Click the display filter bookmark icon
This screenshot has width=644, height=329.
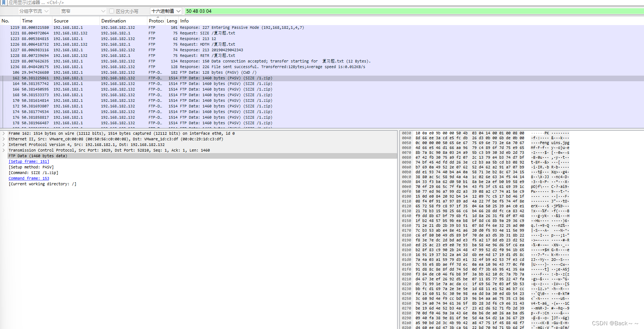[4, 2]
